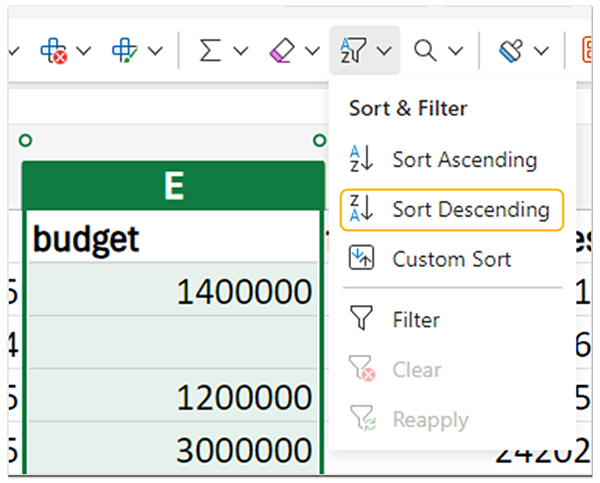Click the Find magnifying glass icon
The height and width of the screenshot is (483, 600).
[x=426, y=50]
